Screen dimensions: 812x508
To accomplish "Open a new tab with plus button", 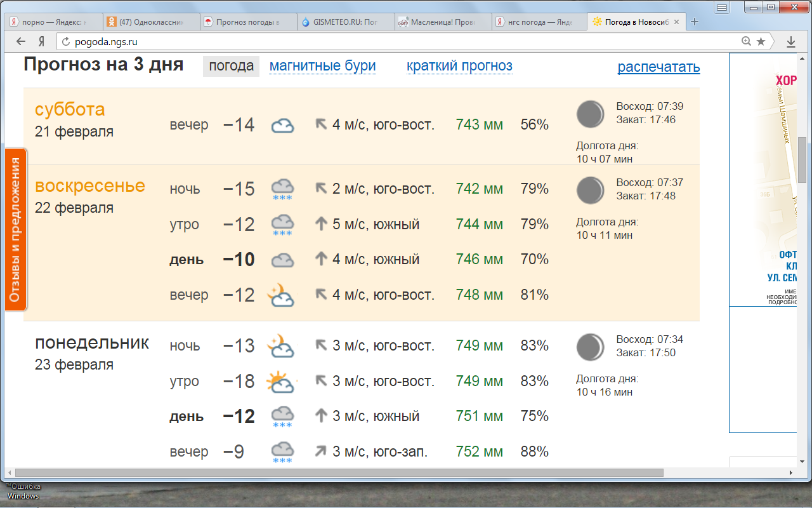I will (x=695, y=22).
